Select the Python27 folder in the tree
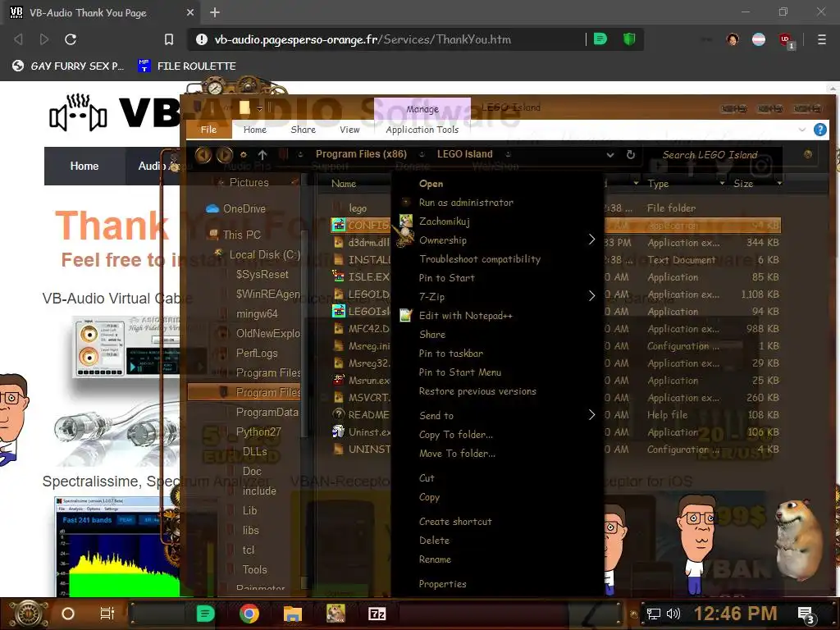840x630 pixels. [258, 431]
